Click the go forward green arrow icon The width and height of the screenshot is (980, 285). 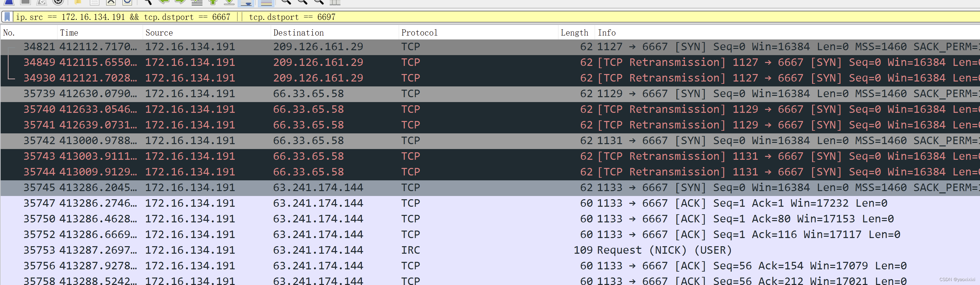[x=180, y=2]
